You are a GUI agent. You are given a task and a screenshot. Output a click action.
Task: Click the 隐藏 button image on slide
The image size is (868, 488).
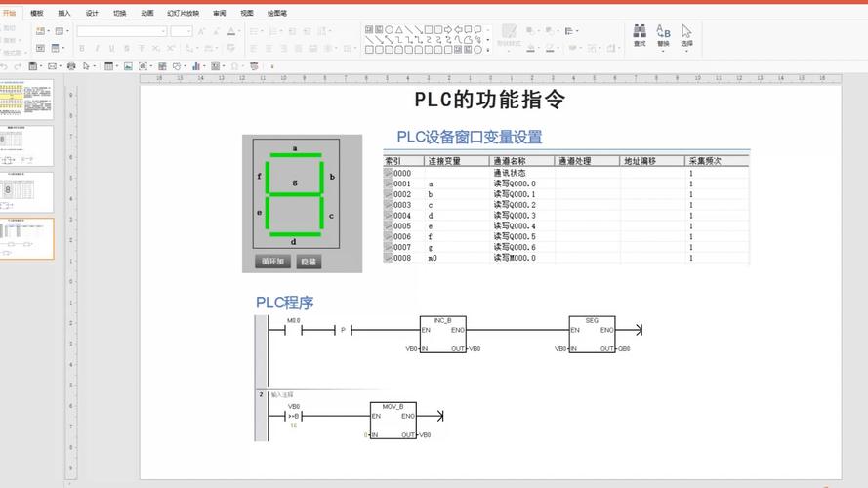[x=309, y=262]
